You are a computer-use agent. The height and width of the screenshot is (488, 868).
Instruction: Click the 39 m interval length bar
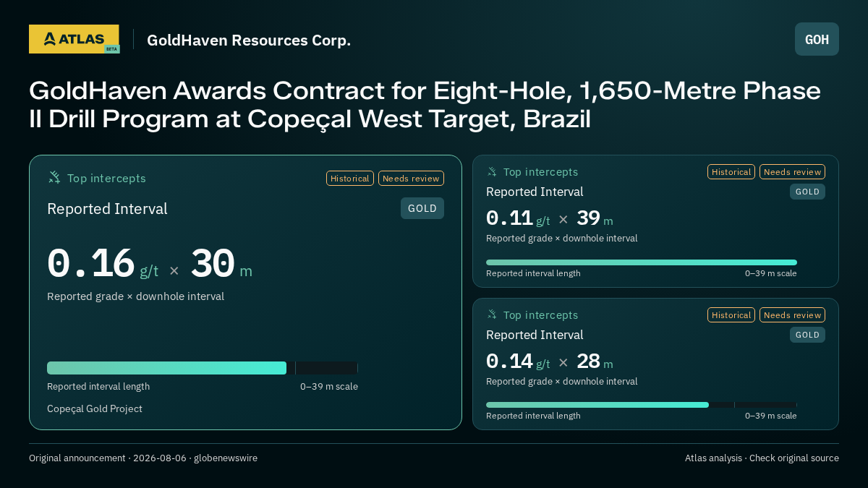[642, 262]
